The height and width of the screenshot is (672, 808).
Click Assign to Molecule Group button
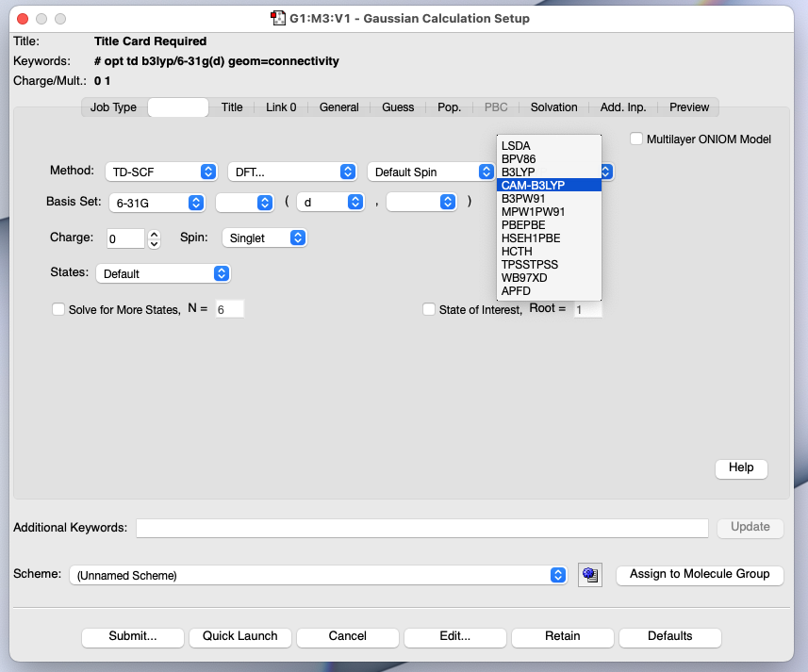(700, 574)
